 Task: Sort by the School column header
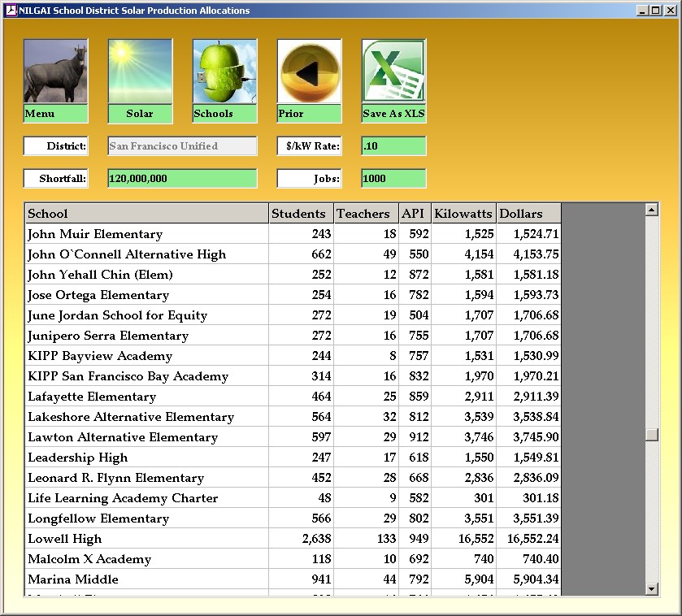[x=146, y=214]
